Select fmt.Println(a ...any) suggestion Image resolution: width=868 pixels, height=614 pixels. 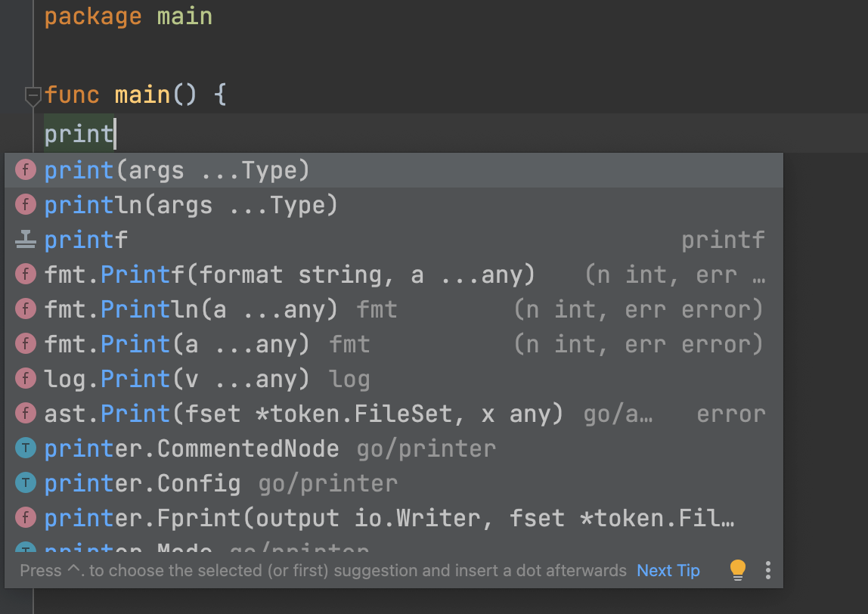191,310
